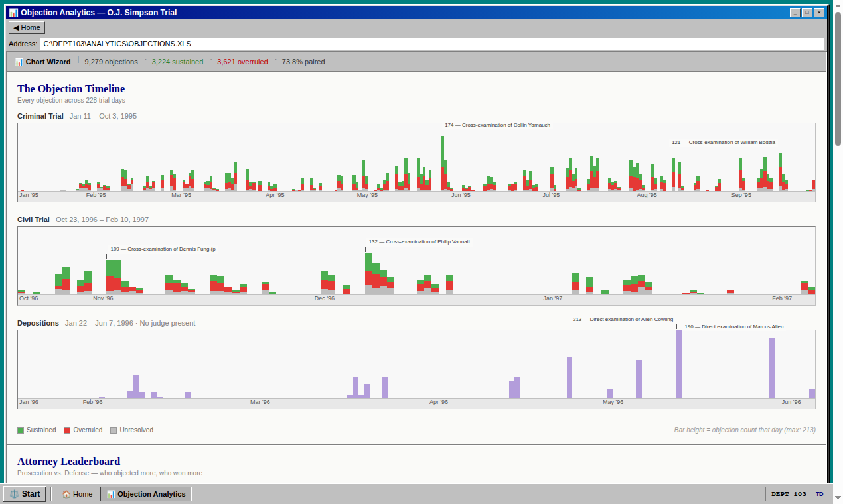Click the 3,621 overruled stat
Viewport: 843px width, 504px height.
(x=242, y=62)
